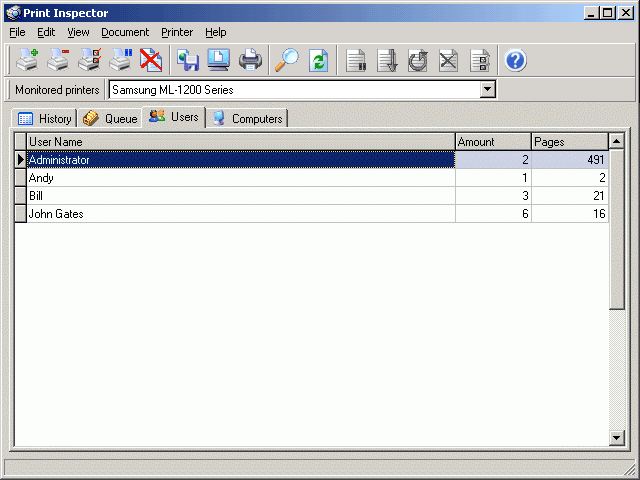The height and width of the screenshot is (480, 640).
Task: Click the row indicator beside Andy
Action: tap(21, 178)
